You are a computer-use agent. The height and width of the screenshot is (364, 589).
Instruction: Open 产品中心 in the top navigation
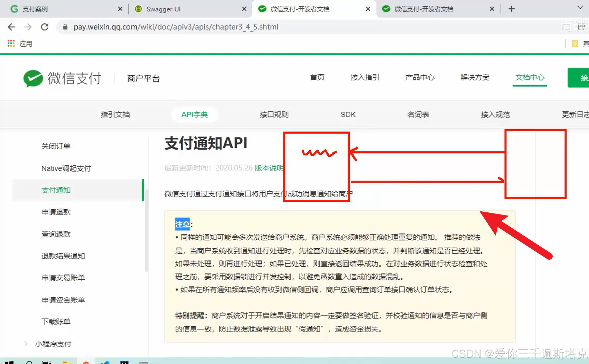click(420, 77)
